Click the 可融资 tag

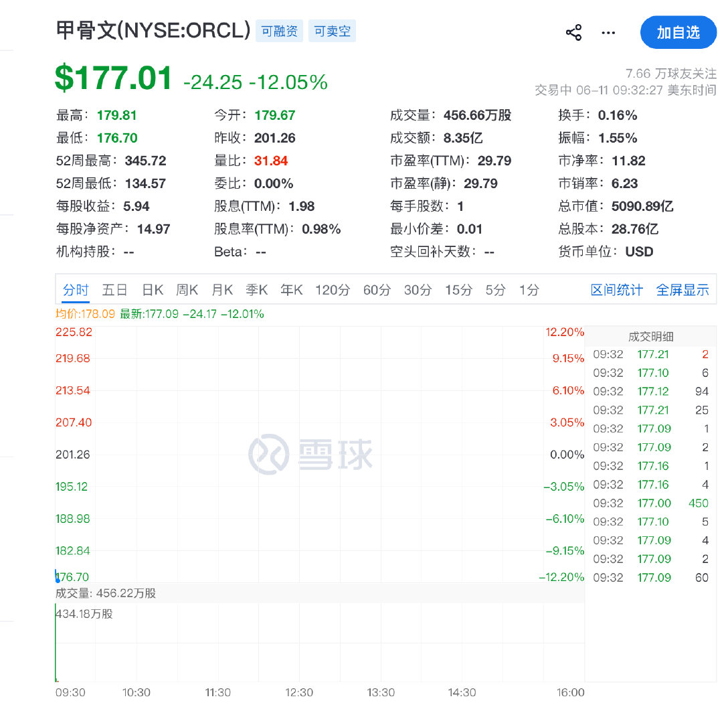coord(280,31)
